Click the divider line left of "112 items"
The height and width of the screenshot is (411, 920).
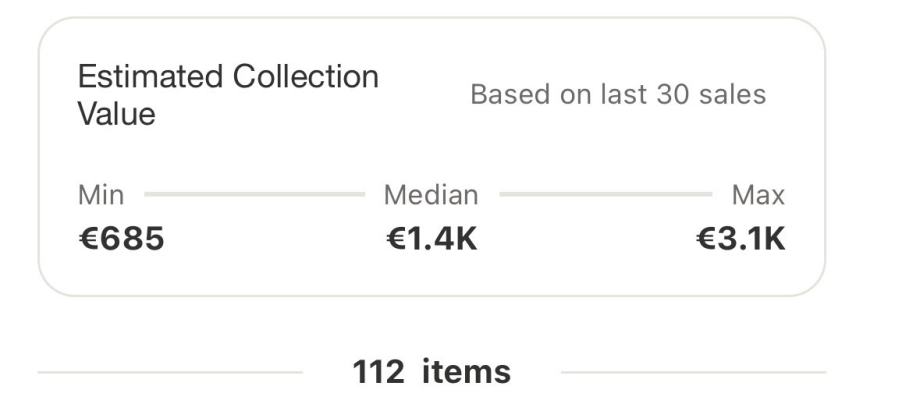(x=170, y=372)
